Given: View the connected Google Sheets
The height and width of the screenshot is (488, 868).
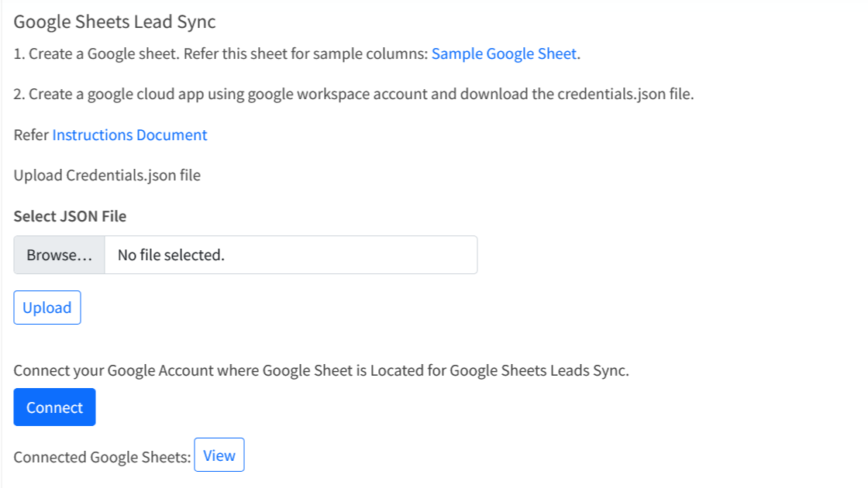Looking at the screenshot, I should [x=219, y=455].
